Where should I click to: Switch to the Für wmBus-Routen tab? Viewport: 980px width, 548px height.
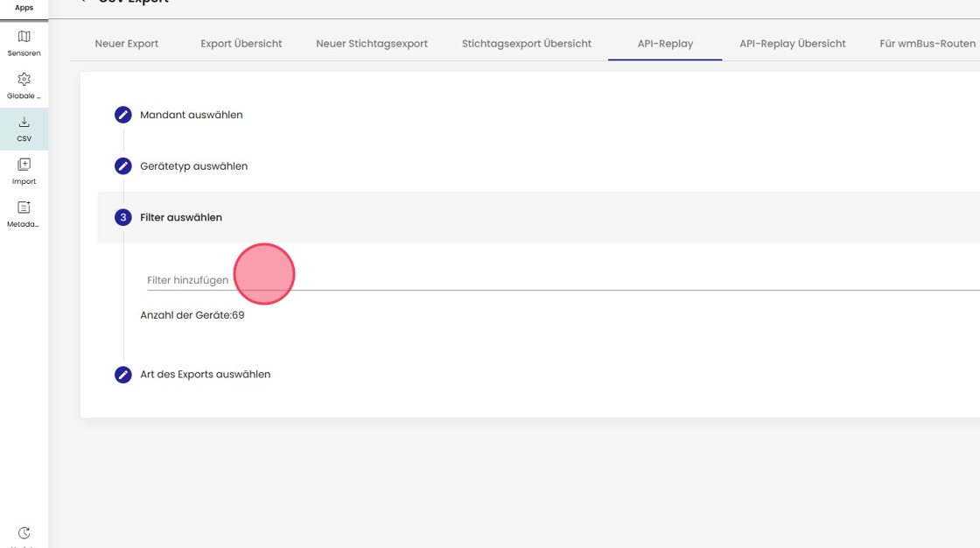coord(927,44)
